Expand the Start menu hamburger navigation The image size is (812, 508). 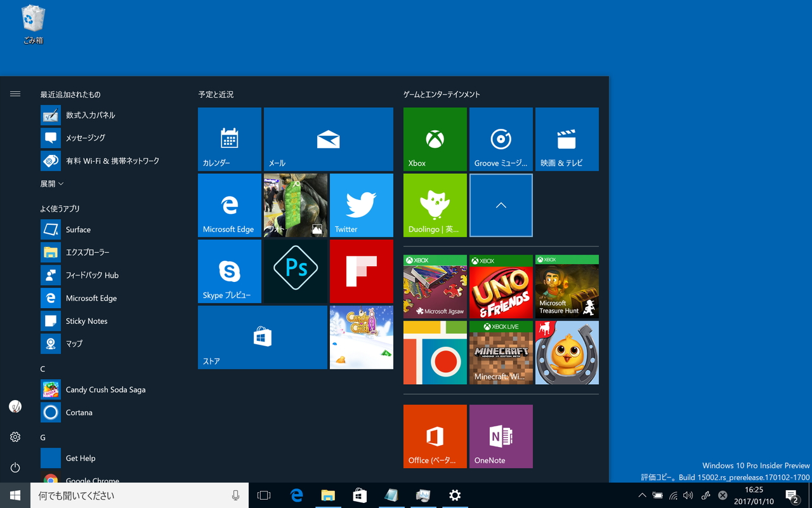(15, 94)
